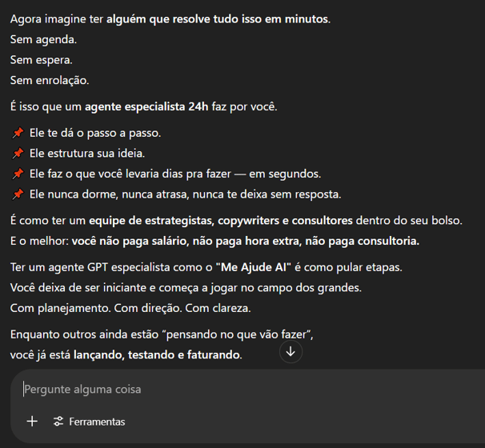Click the line 'Sem espera.'
Screen dimensions: 485x448
[41, 60]
